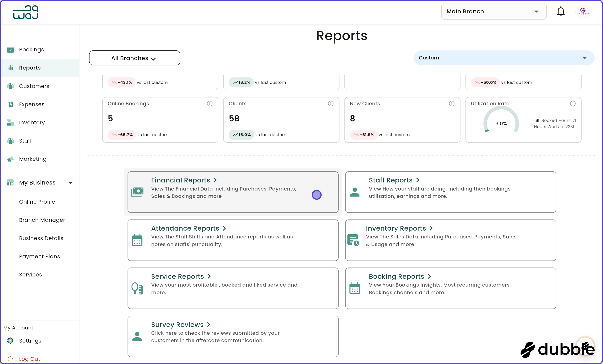
Task: Open Staff Reports
Action: 391,180
